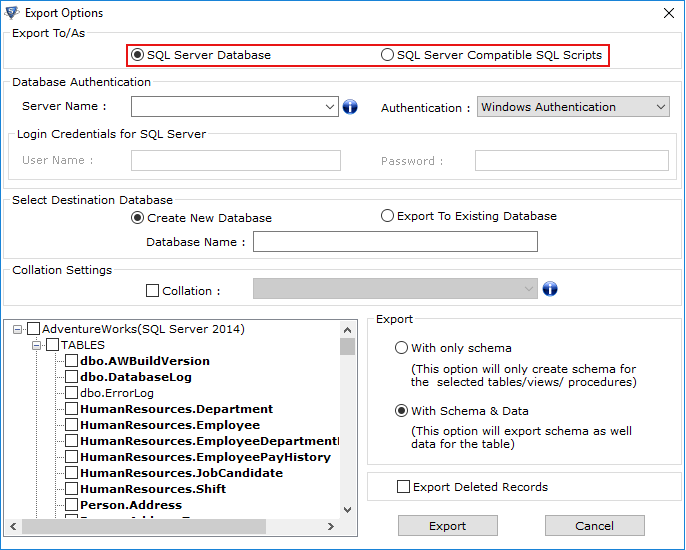Click the User Name input field
This screenshot has height=550, width=686.
click(x=236, y=161)
